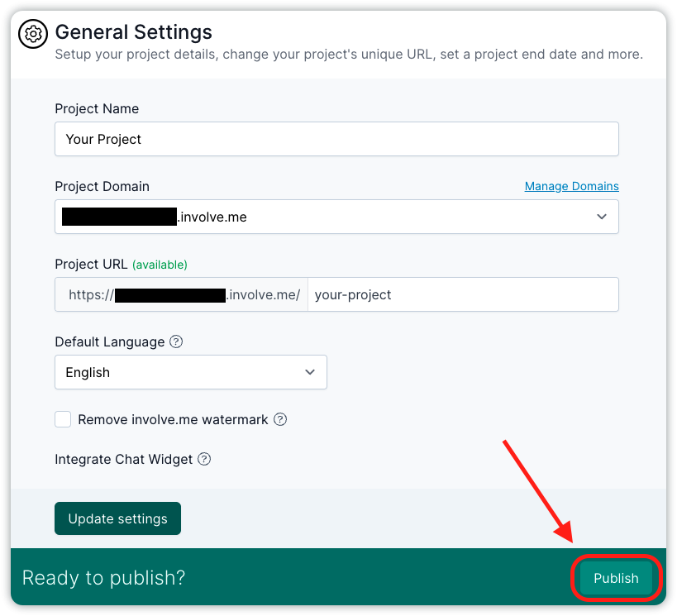Click the Project URL https prefix box
Viewport: 677px width, 616px height.
[181, 294]
